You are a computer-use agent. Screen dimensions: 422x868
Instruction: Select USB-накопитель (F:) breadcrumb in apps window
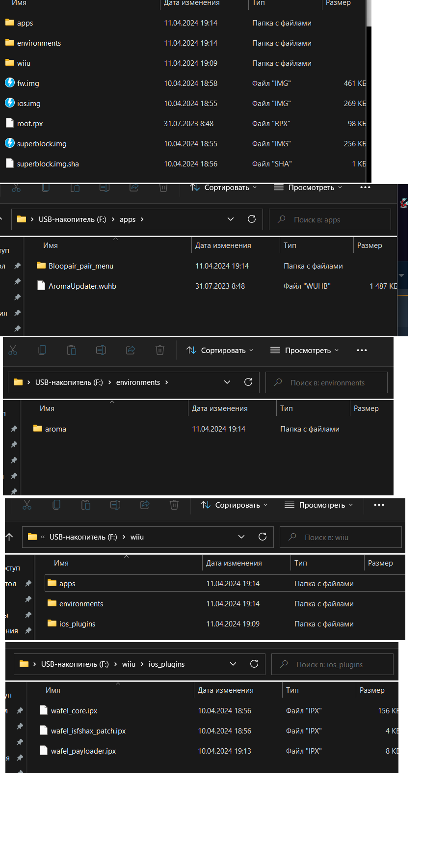73,219
